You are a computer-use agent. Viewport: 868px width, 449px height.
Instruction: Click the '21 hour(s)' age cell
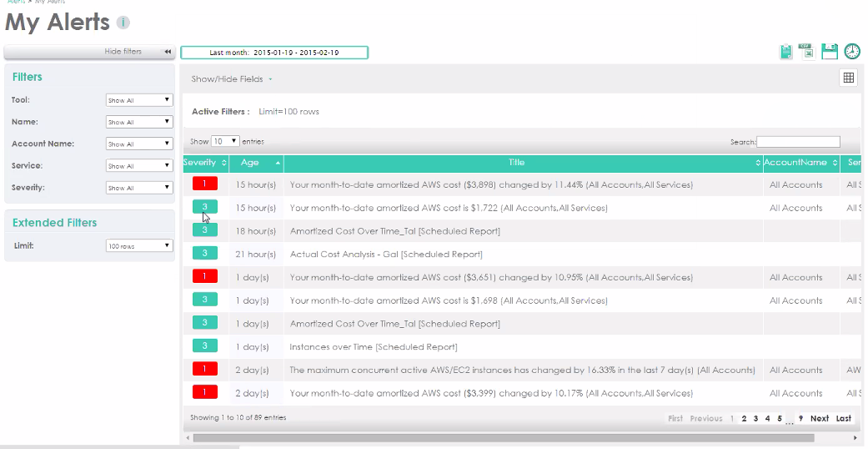click(x=255, y=255)
